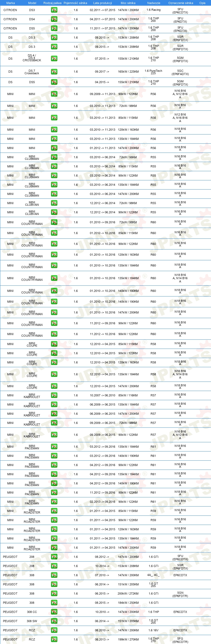Click the '5GN (EP6FDTR)' engine code cell
The width and height of the screenshot is (211, 644).
180,594
